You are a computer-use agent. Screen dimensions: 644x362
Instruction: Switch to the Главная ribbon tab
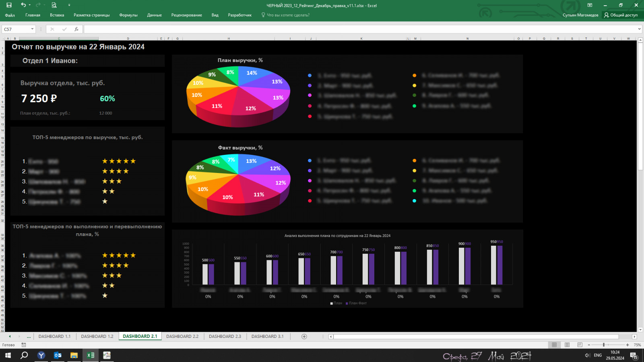(33, 15)
